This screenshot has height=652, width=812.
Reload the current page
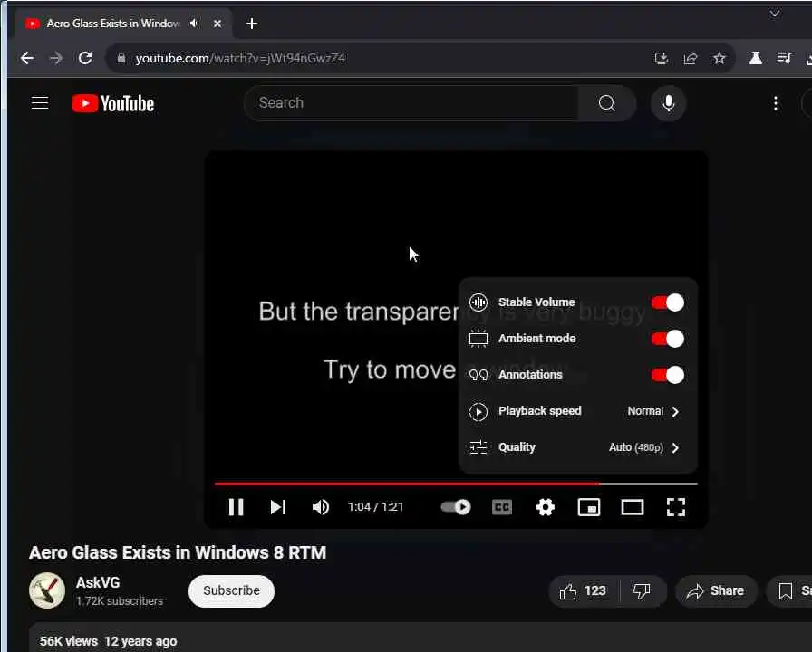pos(85,58)
